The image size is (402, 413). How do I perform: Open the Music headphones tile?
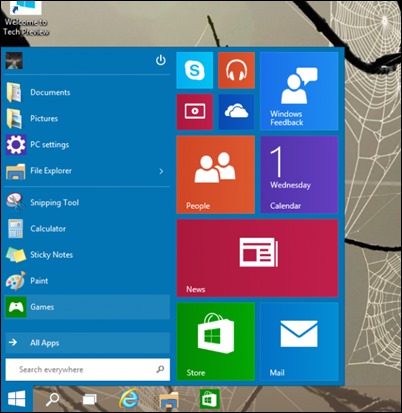click(x=236, y=70)
